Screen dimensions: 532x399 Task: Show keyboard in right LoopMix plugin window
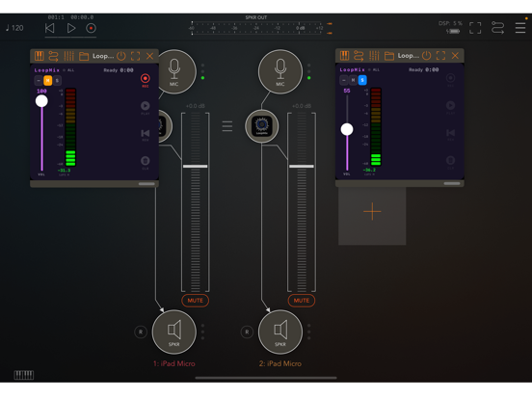pos(345,55)
